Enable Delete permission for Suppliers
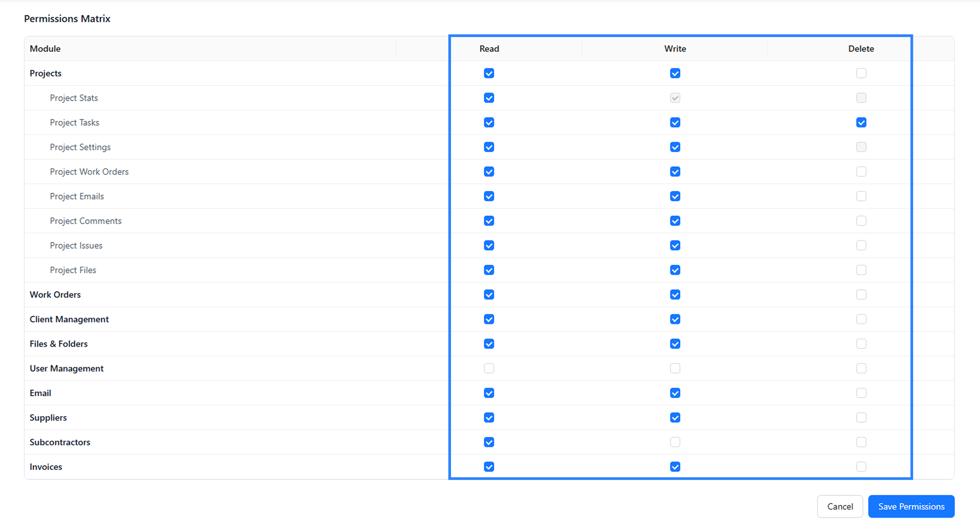This screenshot has height=530, width=980. tap(861, 417)
